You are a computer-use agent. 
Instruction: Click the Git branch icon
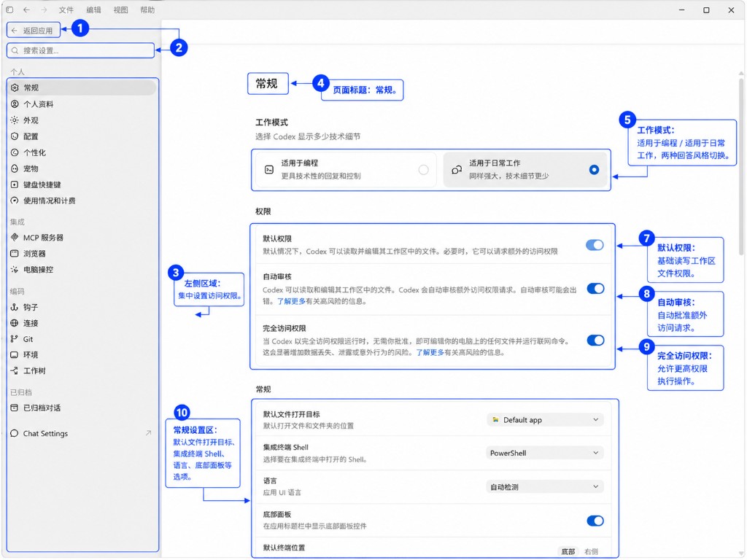(15, 339)
